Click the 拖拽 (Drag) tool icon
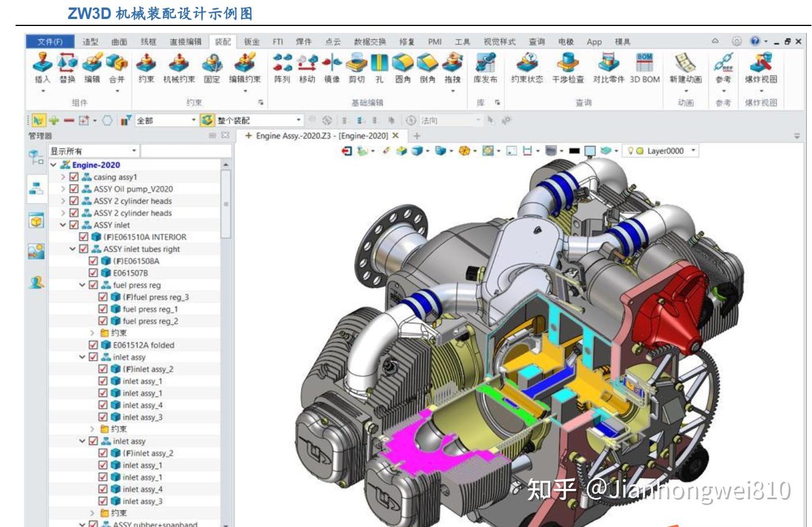The width and height of the screenshot is (812, 527). click(453, 63)
